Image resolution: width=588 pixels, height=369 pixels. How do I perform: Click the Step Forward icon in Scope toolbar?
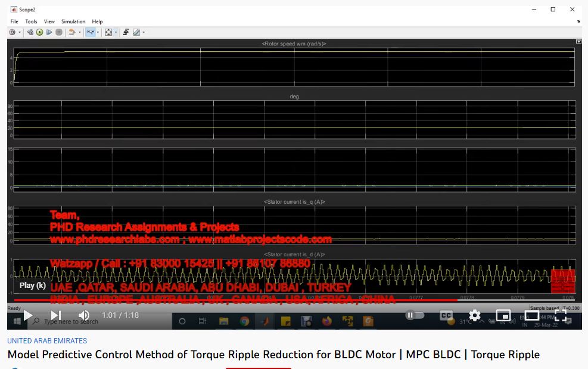pyautogui.click(x=49, y=32)
